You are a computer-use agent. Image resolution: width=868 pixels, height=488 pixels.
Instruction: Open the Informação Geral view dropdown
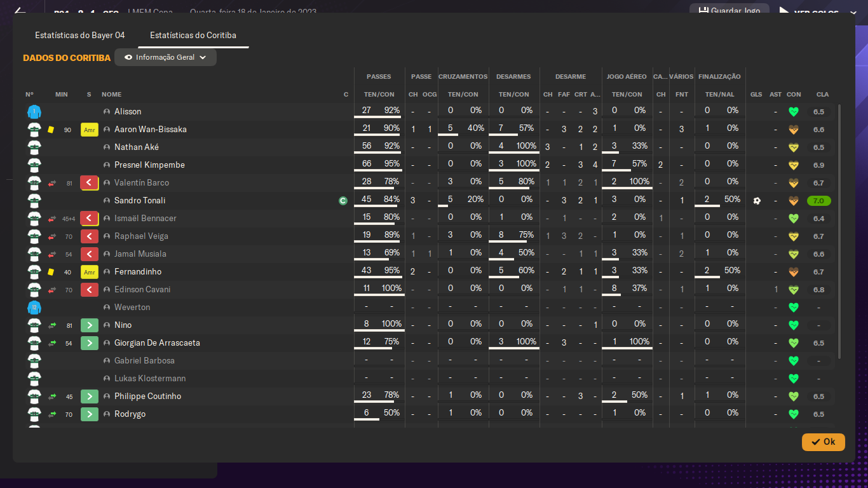click(165, 57)
